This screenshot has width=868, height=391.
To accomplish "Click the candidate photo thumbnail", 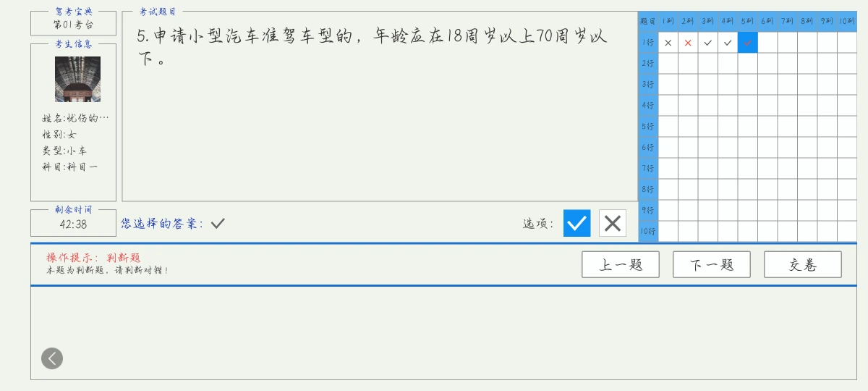I will pos(77,79).
